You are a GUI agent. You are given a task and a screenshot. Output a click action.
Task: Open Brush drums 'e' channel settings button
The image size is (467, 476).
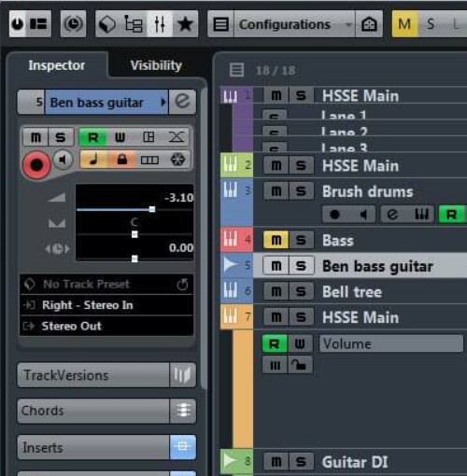(392, 215)
